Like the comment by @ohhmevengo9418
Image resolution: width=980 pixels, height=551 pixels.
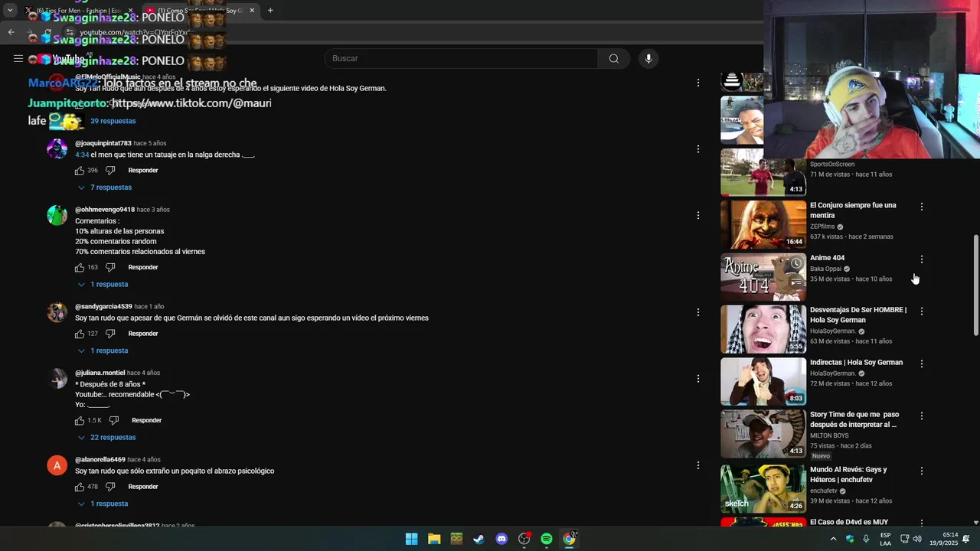[x=80, y=268]
